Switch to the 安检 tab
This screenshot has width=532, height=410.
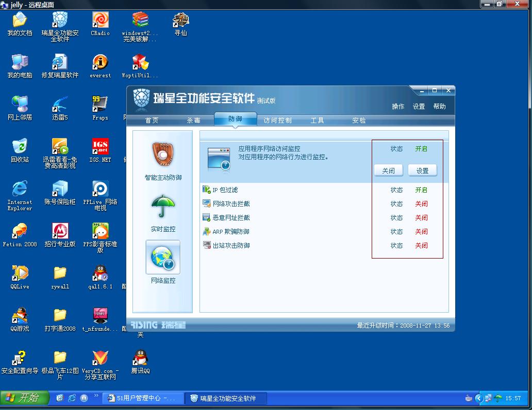tap(359, 120)
